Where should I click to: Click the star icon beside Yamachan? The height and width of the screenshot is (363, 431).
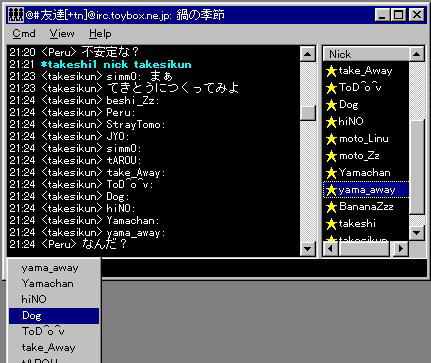coord(331,173)
